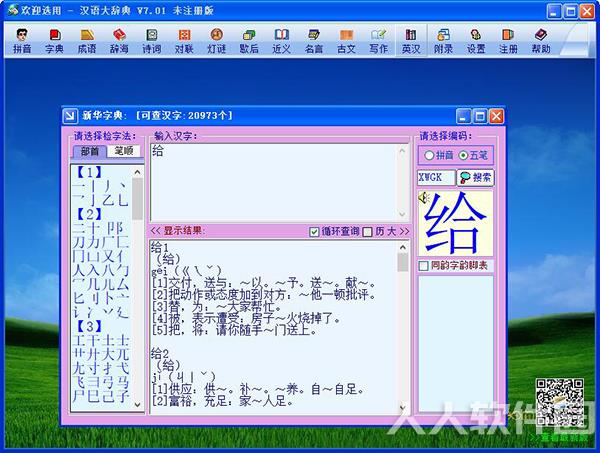Click the arrow icon in 新华字典 title bar

(x=70, y=116)
